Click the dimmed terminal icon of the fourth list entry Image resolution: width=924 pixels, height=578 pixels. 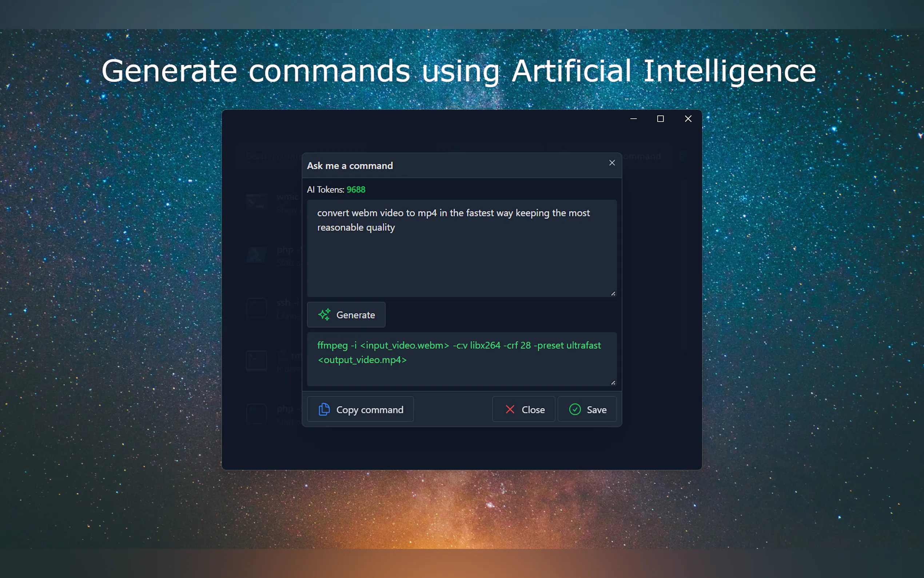click(x=256, y=360)
